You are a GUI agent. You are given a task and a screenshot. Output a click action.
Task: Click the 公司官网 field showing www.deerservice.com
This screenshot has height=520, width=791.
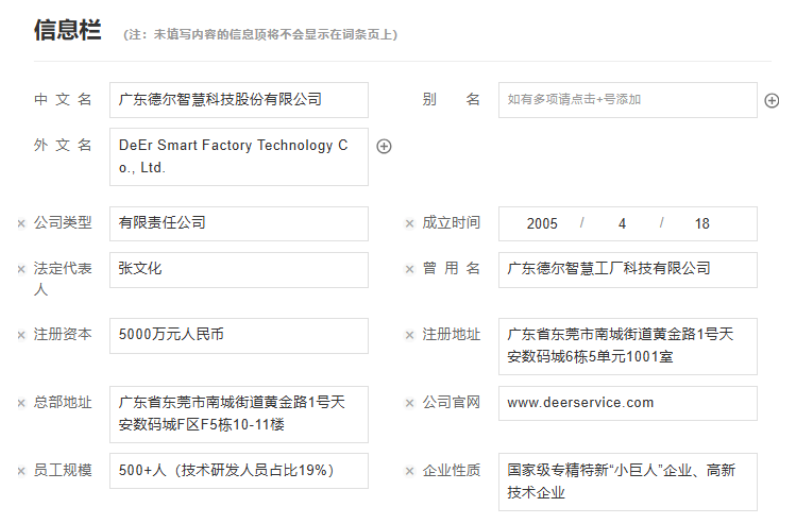(627, 403)
